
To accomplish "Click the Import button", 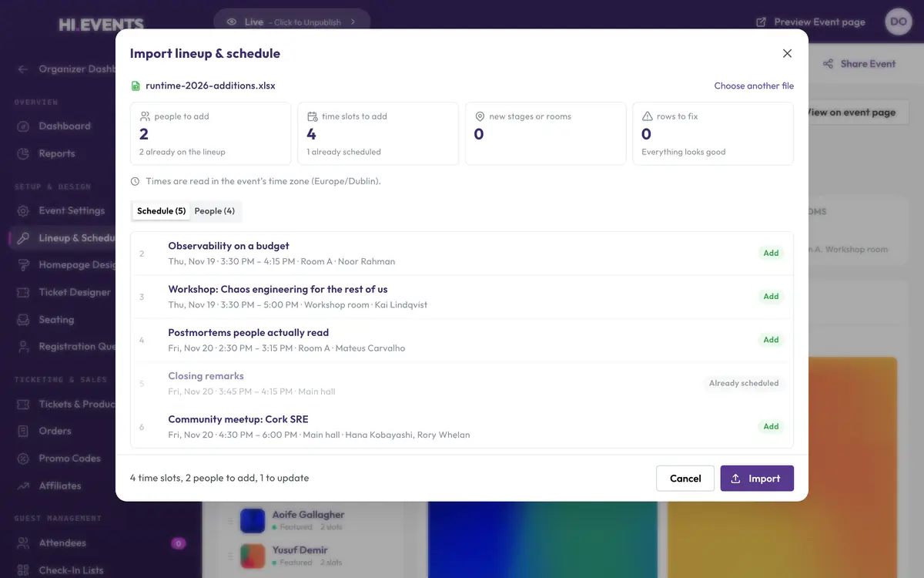I will pyautogui.click(x=757, y=479).
